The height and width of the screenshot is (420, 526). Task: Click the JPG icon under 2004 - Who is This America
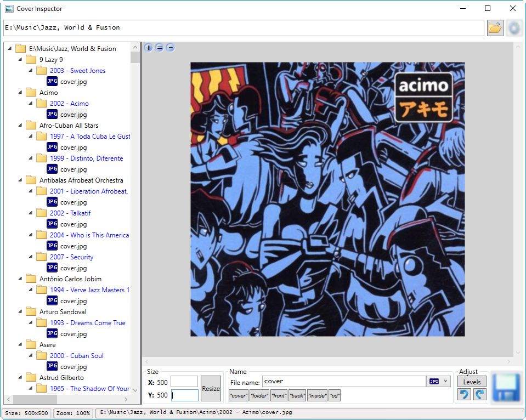(x=52, y=246)
